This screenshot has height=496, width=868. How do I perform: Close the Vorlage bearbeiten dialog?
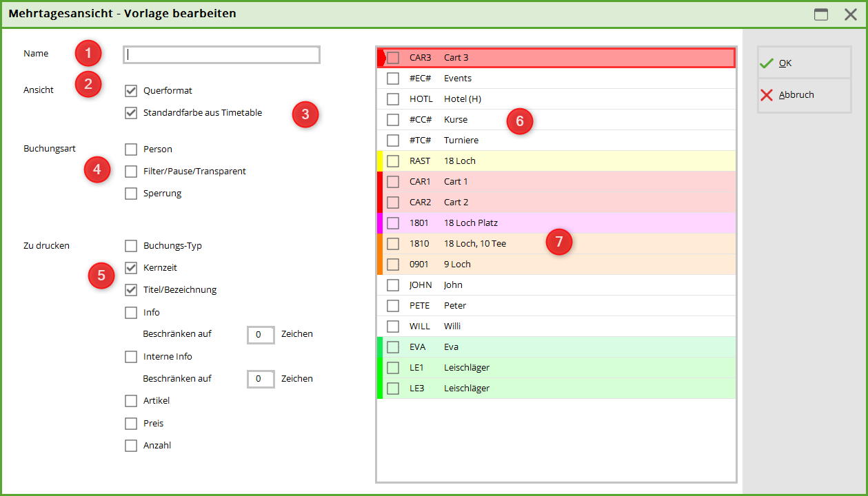(851, 14)
